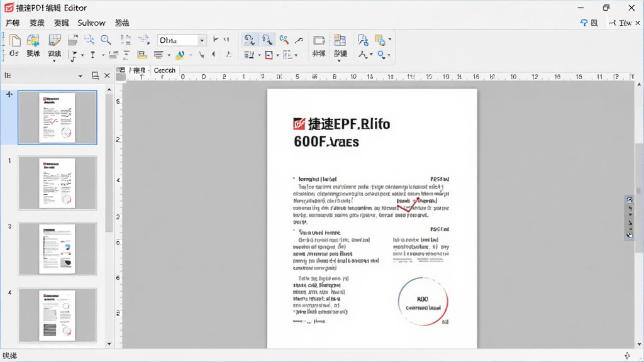644x362 pixels.
Task: Click inside the font combo box field
Action: pyautogui.click(x=178, y=40)
